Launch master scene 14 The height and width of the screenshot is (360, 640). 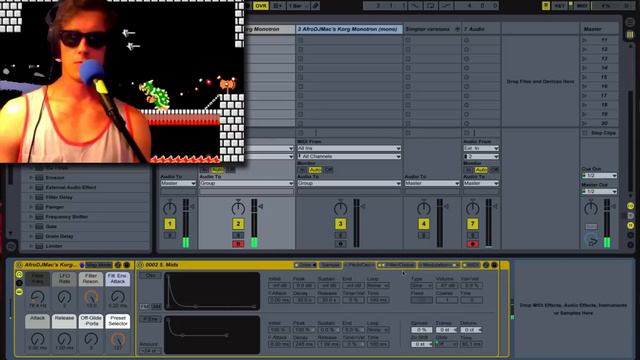pyautogui.click(x=585, y=68)
